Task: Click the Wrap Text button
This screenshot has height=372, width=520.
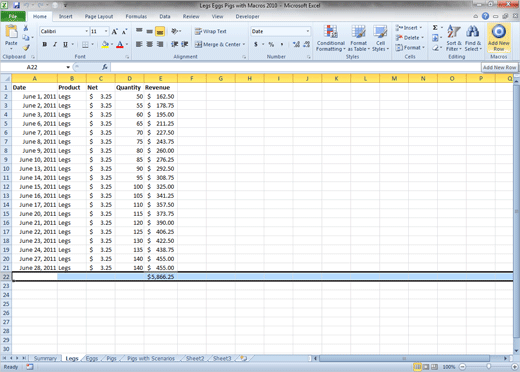Action: click(x=211, y=31)
